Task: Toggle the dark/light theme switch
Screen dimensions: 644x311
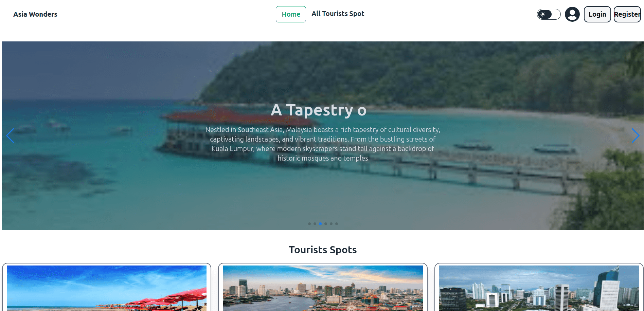Action: tap(549, 14)
